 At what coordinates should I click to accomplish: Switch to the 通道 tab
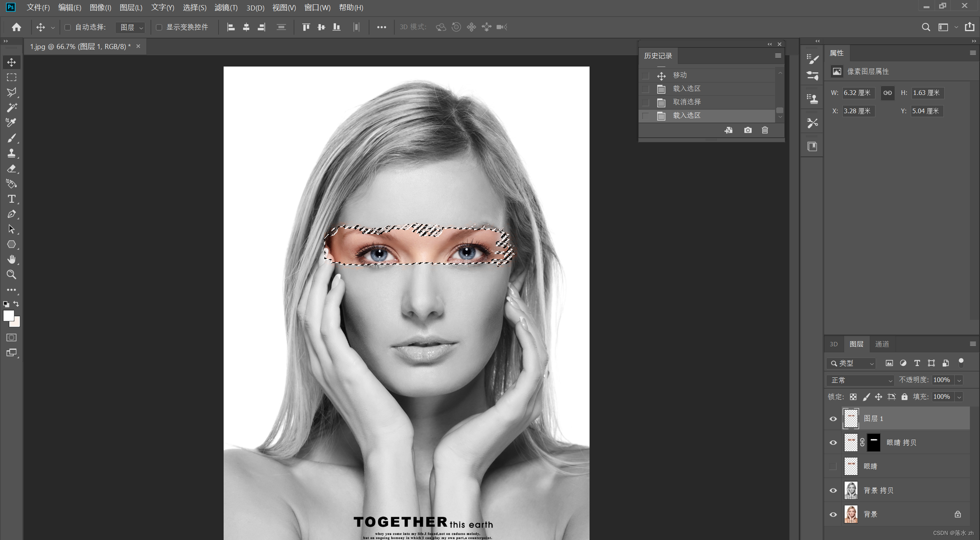[882, 344]
